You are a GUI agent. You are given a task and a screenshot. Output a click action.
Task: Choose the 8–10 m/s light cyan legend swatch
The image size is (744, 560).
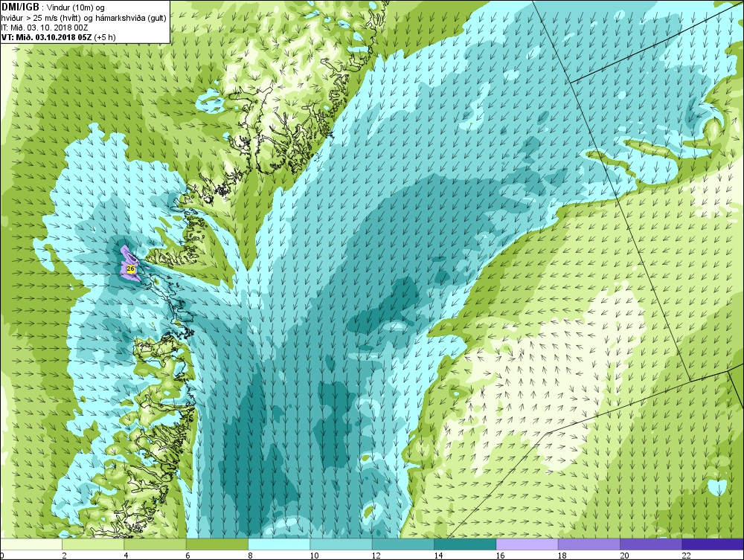[279, 544]
